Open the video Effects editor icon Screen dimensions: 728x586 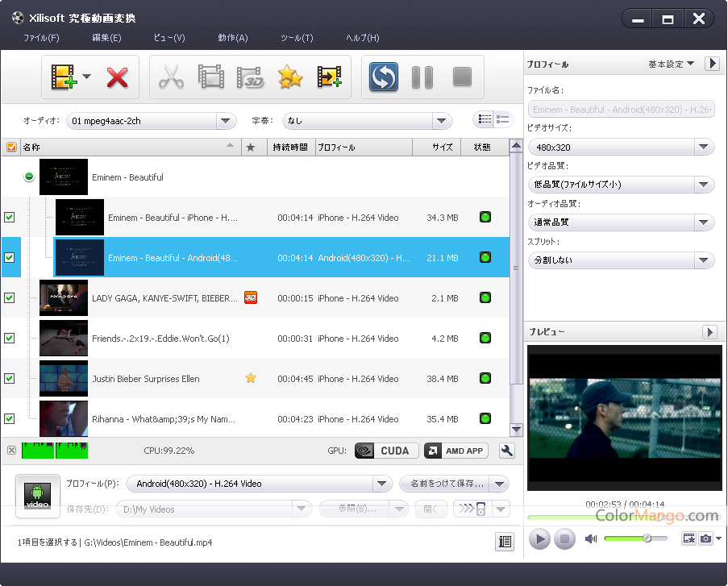click(x=210, y=77)
